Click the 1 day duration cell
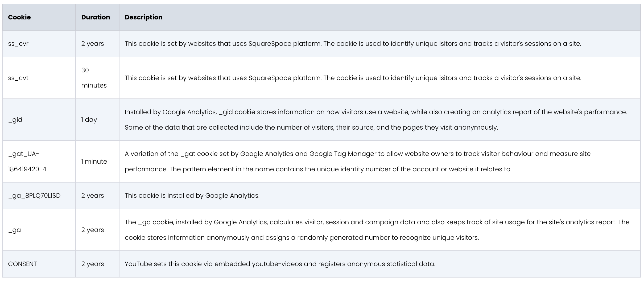Image resolution: width=644 pixels, height=281 pixels. click(x=89, y=120)
